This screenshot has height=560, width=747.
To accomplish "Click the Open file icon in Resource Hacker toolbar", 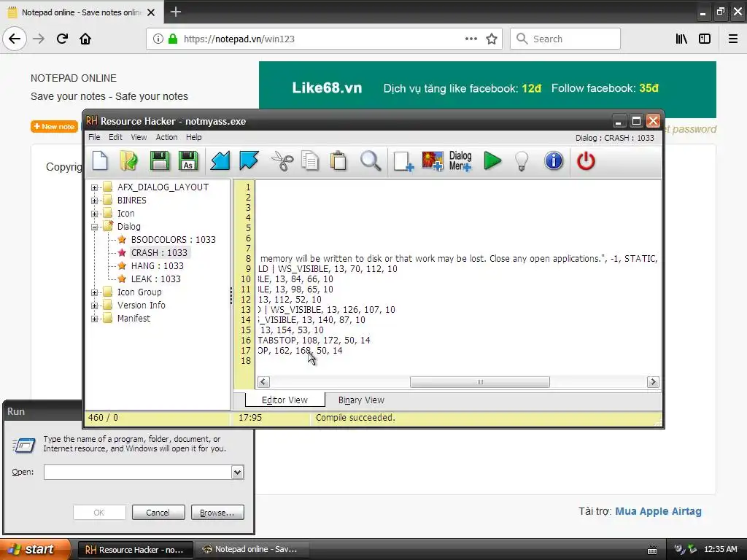I will click(128, 161).
